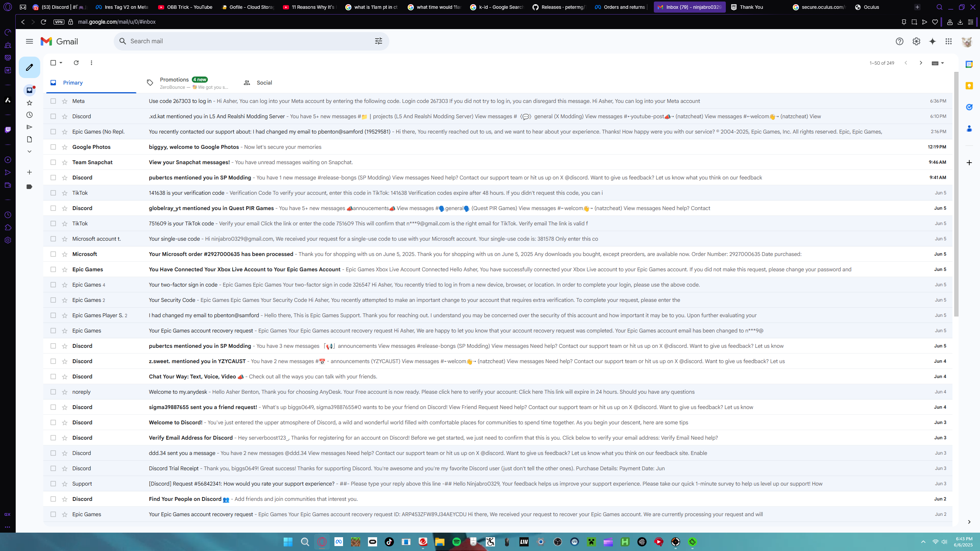This screenshot has height=551, width=980.
Task: Open Gmail Settings gear icon
Action: click(x=916, y=41)
